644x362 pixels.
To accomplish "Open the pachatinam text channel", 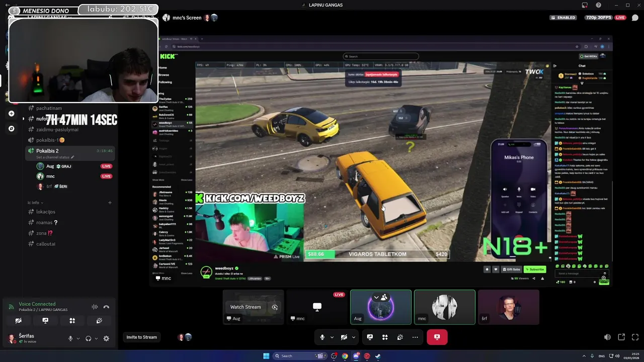I will (x=49, y=108).
